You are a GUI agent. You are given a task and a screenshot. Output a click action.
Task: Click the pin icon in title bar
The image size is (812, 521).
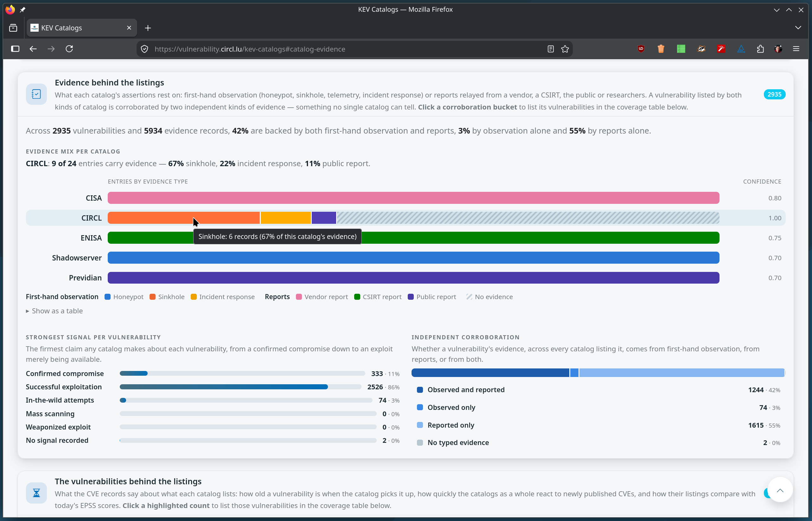click(23, 9)
